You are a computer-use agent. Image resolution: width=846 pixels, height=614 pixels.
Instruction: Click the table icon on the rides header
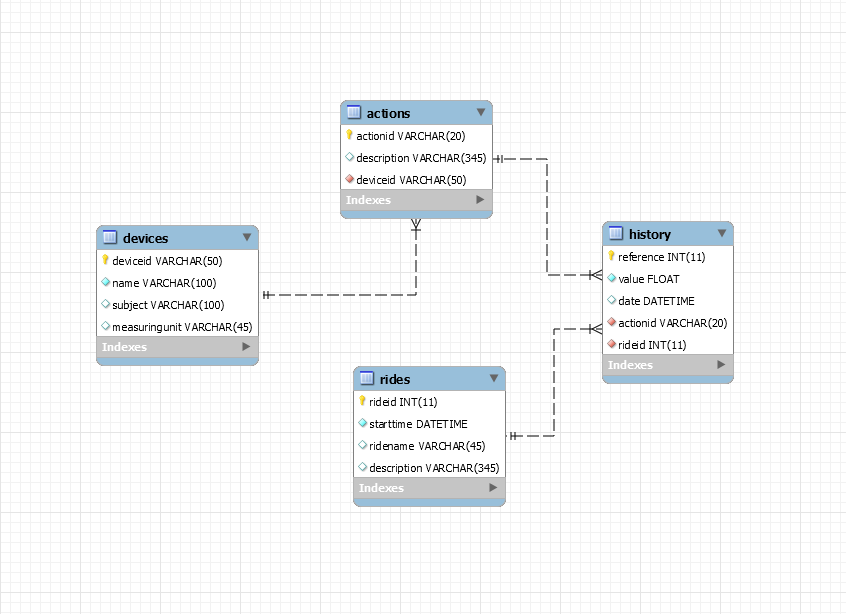(x=365, y=378)
